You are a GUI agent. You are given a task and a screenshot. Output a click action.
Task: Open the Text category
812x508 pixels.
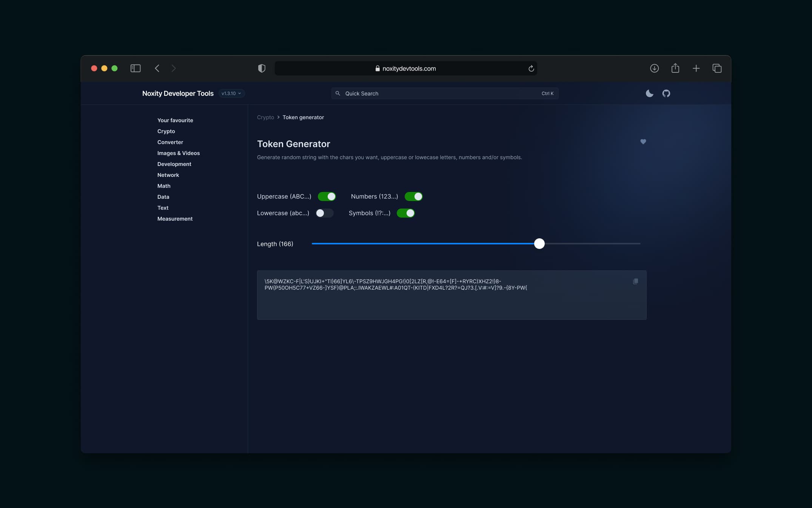pyautogui.click(x=163, y=208)
